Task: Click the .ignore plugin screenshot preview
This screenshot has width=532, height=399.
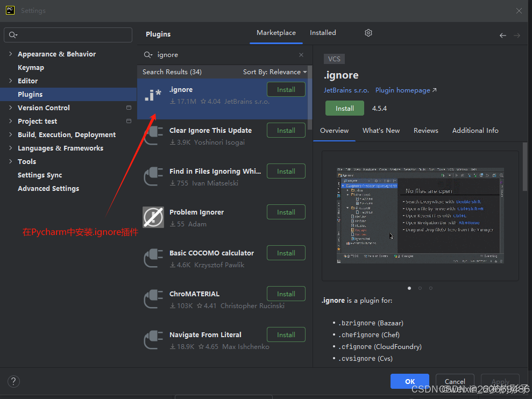Action: [420, 216]
